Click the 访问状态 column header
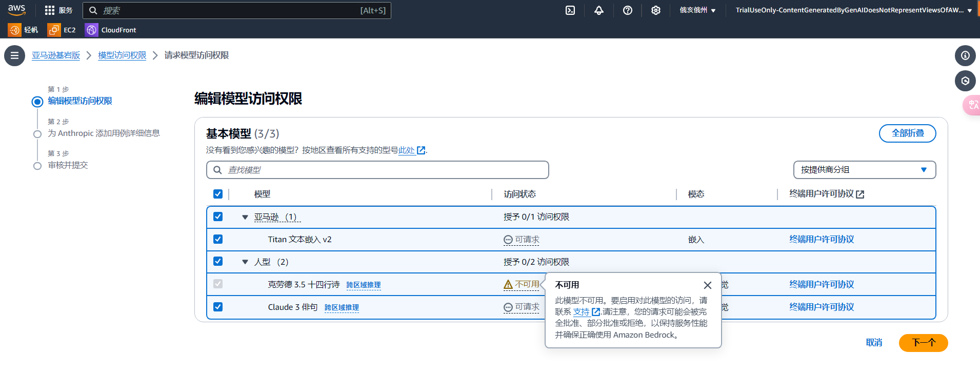 519,194
